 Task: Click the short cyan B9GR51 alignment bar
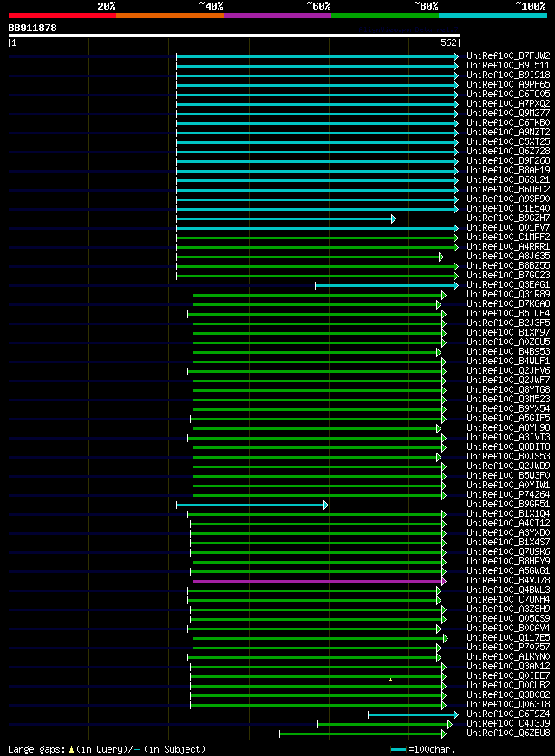(x=252, y=505)
